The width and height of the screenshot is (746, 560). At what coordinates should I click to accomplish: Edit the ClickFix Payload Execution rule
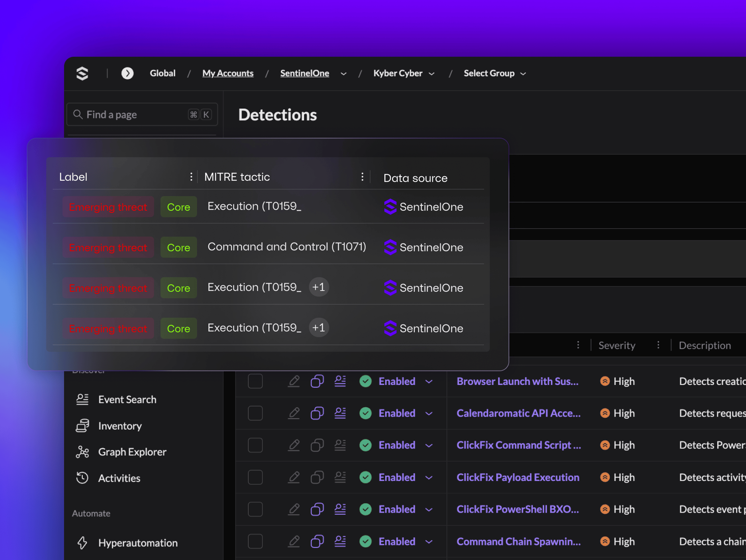click(294, 477)
